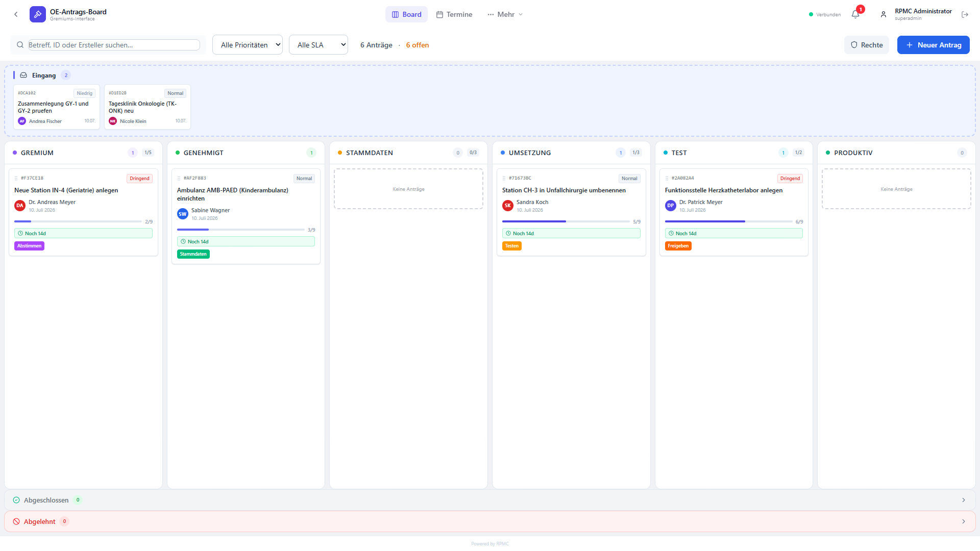Click clock icon on the Unfallchirurgie card SLA
Viewport: 980px width, 551px height.
pyautogui.click(x=508, y=233)
